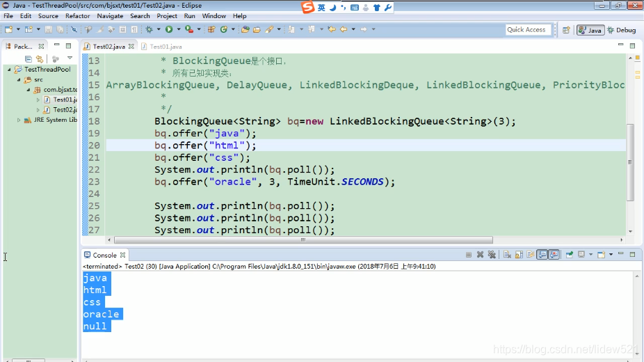Toggle Show Console on Standard Error change
Viewport: 644px width, 362px height.
(x=554, y=255)
